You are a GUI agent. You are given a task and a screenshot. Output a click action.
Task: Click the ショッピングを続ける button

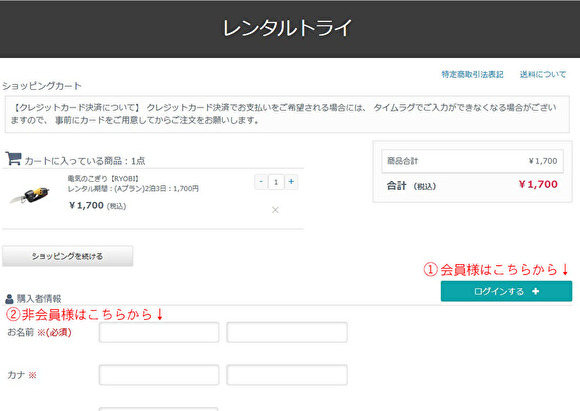click(x=68, y=256)
